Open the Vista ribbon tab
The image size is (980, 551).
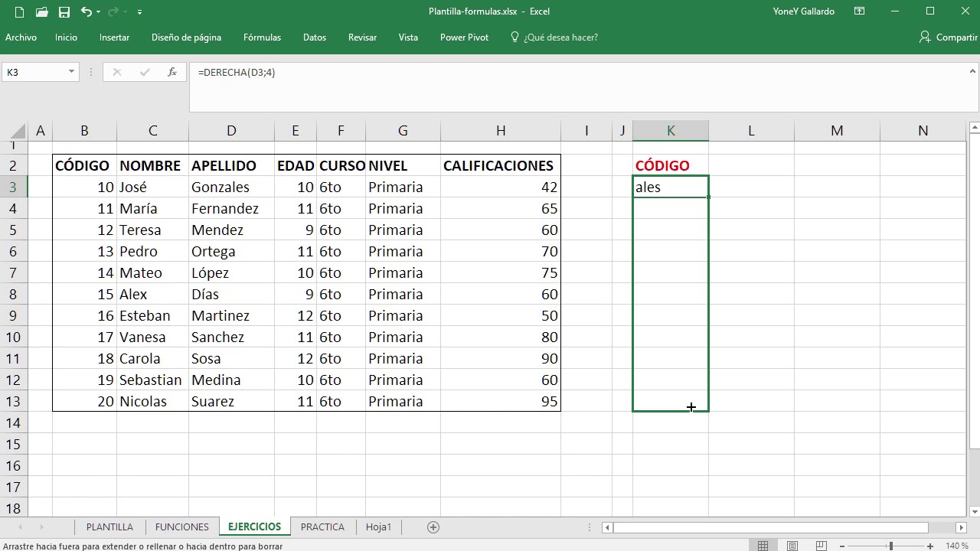click(x=408, y=37)
